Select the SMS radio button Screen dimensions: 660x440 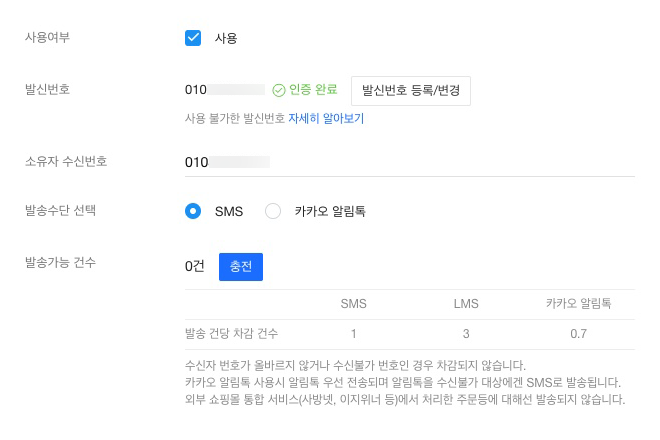click(x=194, y=211)
